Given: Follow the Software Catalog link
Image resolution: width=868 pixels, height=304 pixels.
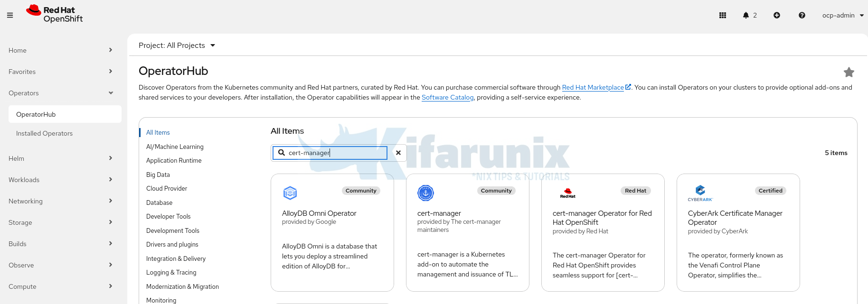Looking at the screenshot, I should [x=447, y=97].
